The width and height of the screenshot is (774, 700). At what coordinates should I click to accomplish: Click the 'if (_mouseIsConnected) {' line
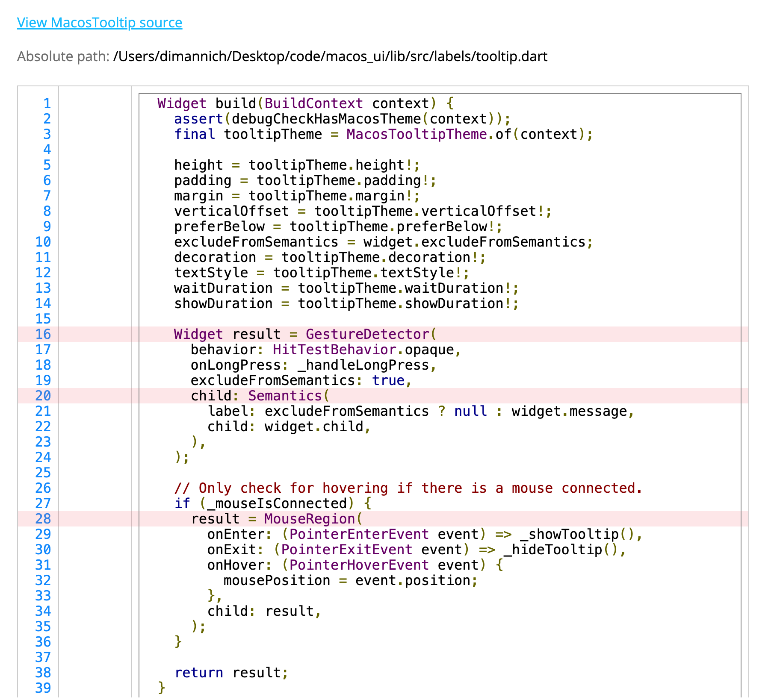tap(272, 503)
